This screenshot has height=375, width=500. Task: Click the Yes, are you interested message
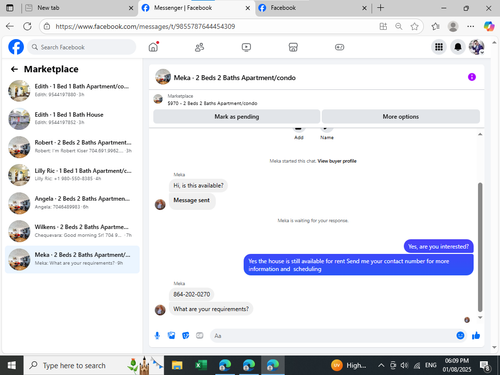[x=438, y=246]
